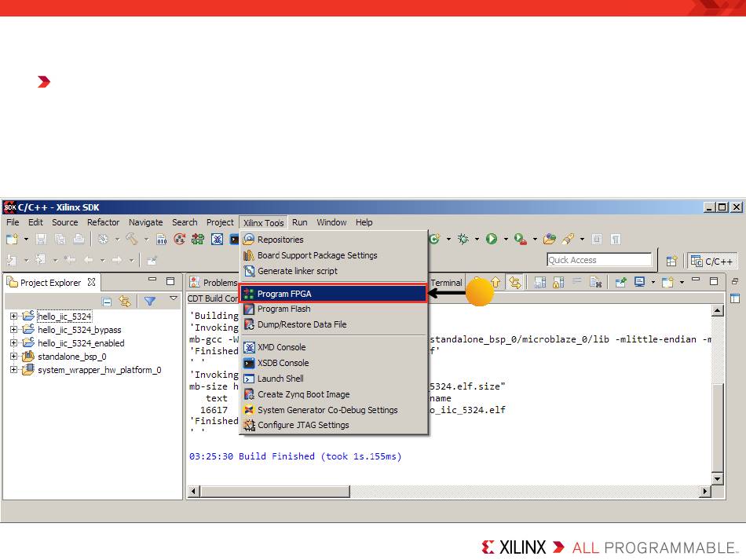Click the Open Perspective icon
The height and width of the screenshot is (560, 746).
point(671,261)
